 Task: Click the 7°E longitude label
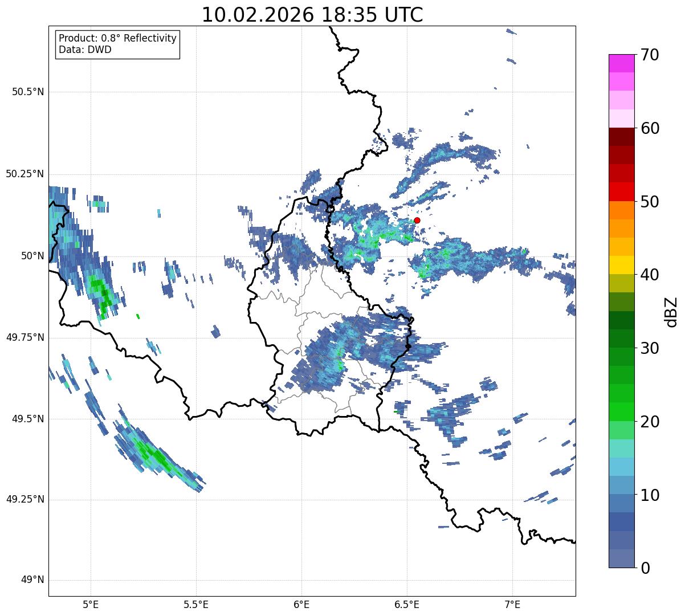(x=512, y=605)
